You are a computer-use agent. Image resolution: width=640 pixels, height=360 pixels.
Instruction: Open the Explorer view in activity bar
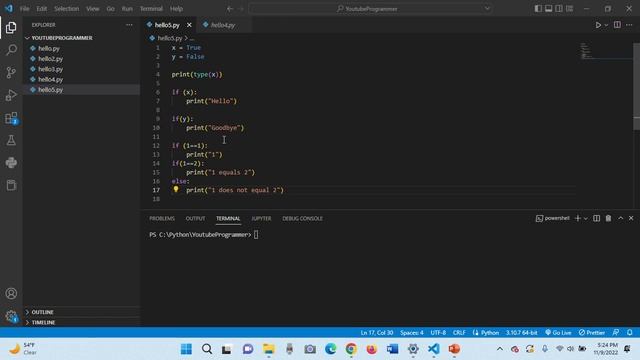pyautogui.click(x=11, y=27)
